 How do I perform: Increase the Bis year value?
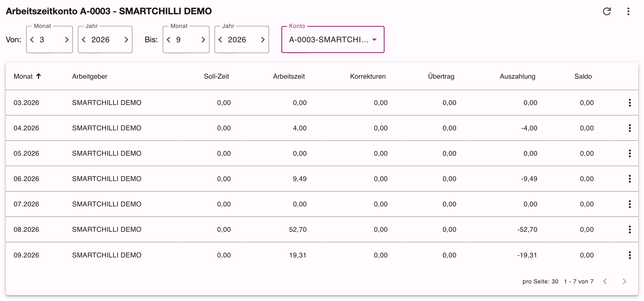(x=263, y=40)
